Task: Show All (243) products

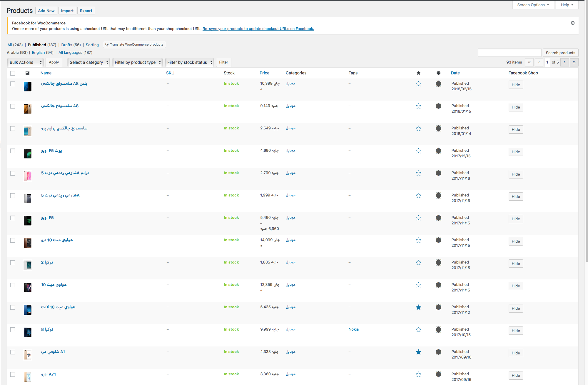Action: (x=15, y=45)
